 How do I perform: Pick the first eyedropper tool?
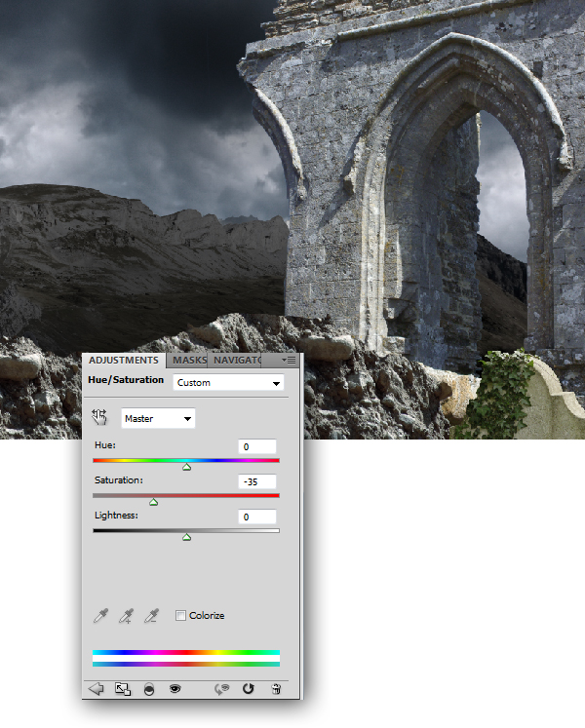[99, 615]
